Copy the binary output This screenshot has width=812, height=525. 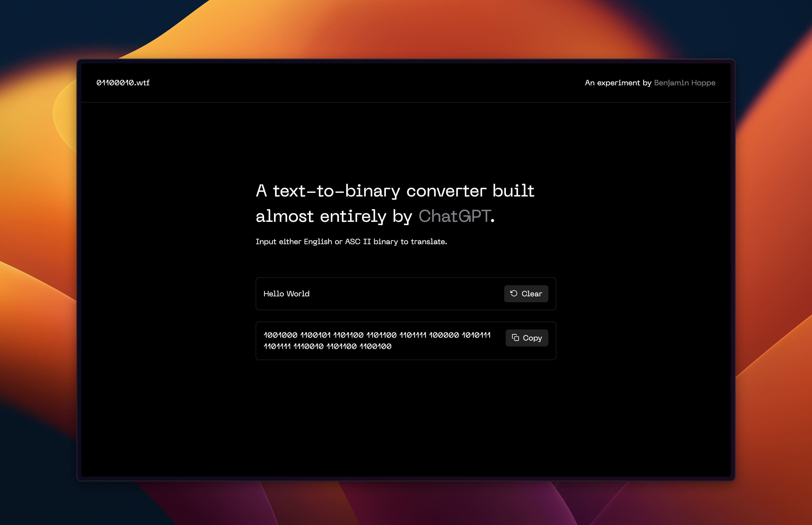click(x=527, y=338)
